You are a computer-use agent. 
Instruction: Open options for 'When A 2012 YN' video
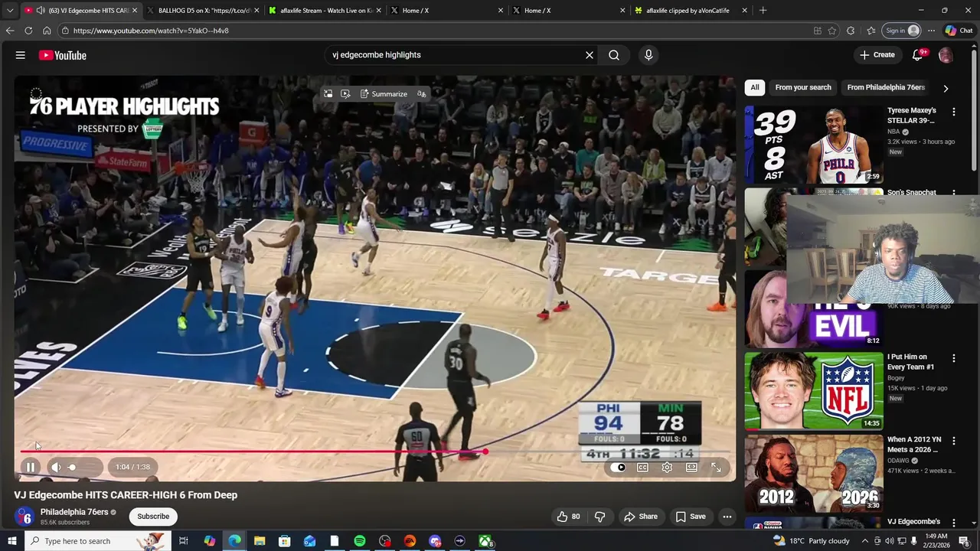click(954, 441)
